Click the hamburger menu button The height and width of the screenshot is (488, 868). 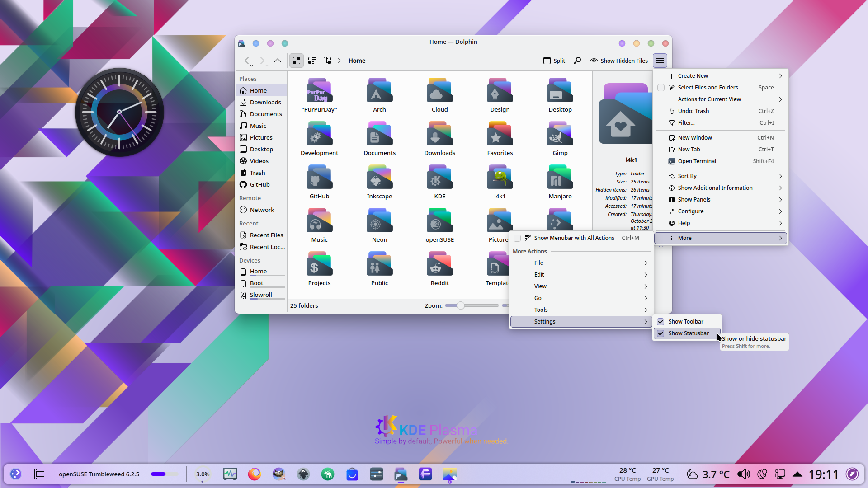click(660, 61)
